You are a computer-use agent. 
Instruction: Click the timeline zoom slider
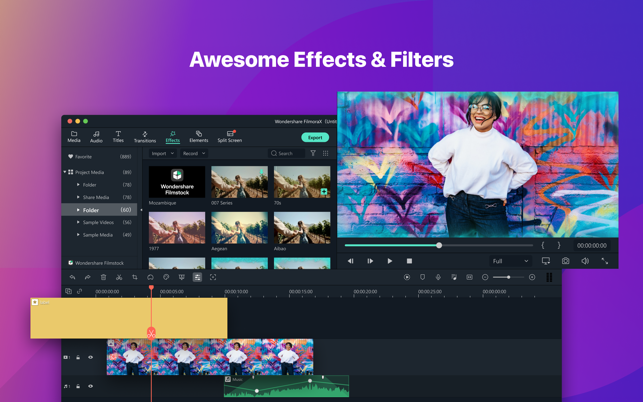point(508,277)
